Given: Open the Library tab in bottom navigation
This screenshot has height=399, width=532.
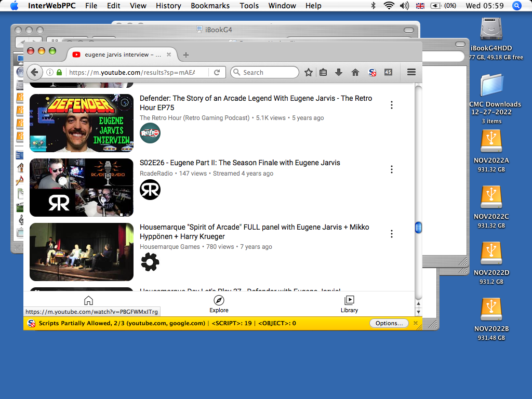Looking at the screenshot, I should [x=349, y=304].
